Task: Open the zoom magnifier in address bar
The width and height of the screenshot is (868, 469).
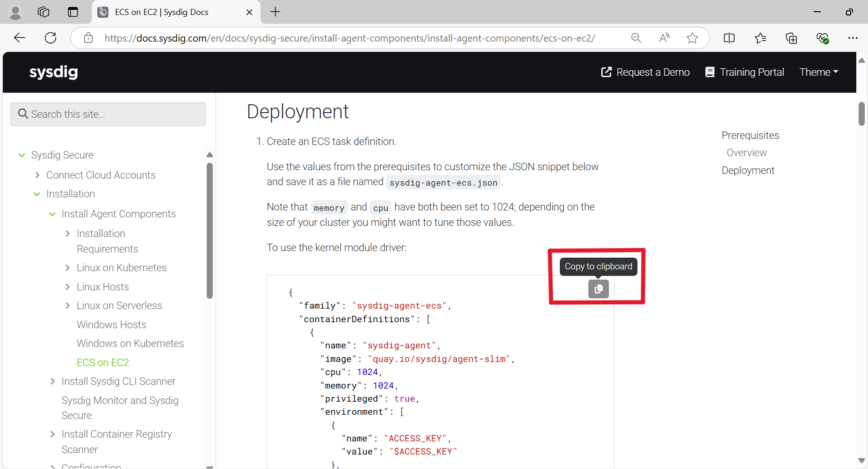Action: pos(636,38)
